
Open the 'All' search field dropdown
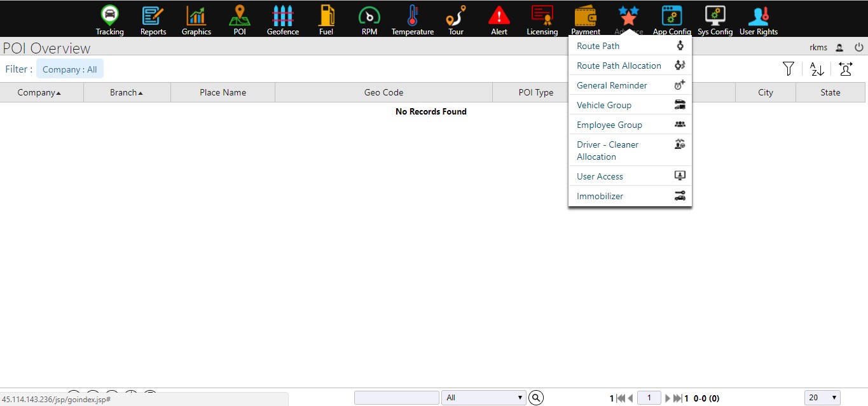coord(483,398)
